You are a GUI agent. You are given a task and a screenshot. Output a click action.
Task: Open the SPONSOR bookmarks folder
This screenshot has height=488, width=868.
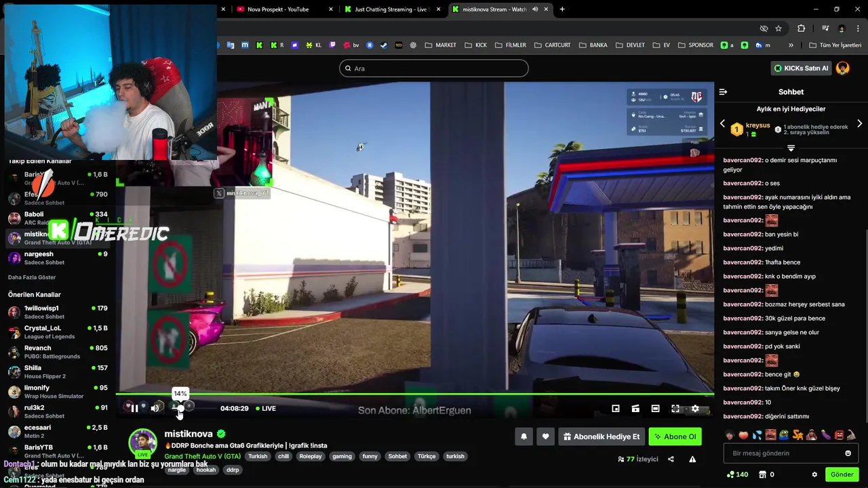tap(696, 45)
